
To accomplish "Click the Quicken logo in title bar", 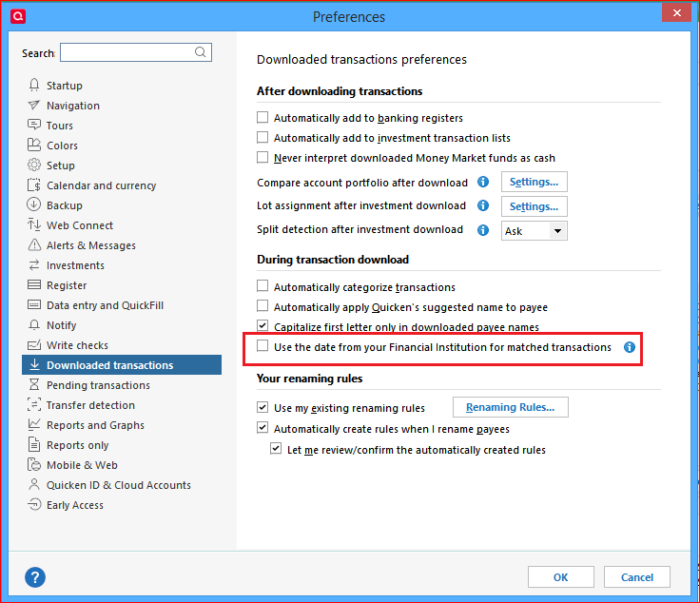I will click(x=18, y=16).
